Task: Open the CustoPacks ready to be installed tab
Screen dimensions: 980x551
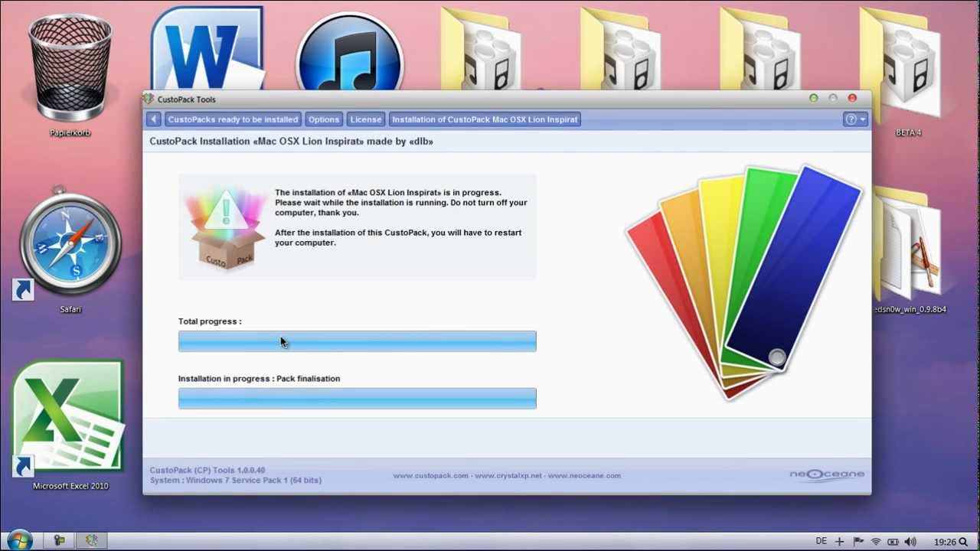Action: tap(233, 119)
